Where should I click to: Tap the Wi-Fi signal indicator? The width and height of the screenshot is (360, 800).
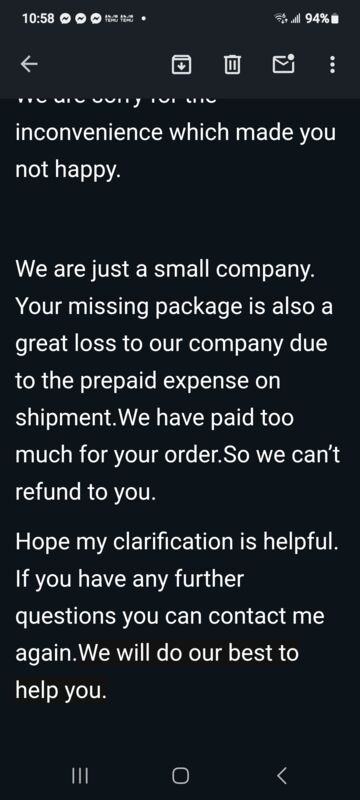tap(281, 19)
